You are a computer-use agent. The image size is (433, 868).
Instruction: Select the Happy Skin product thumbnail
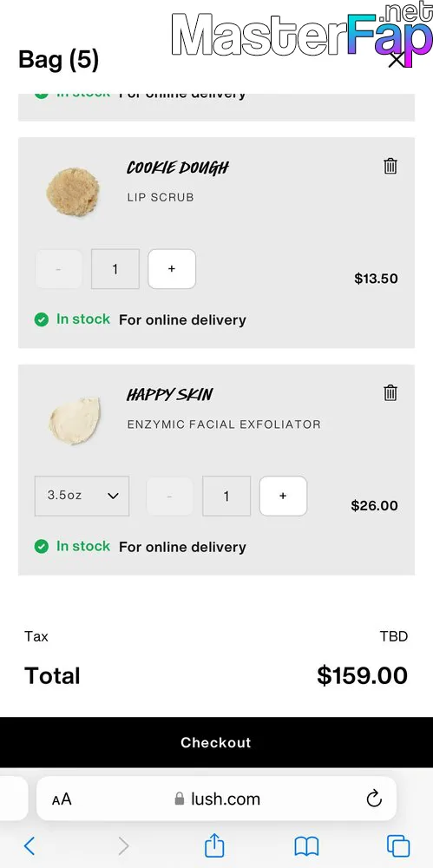pyautogui.click(x=75, y=420)
